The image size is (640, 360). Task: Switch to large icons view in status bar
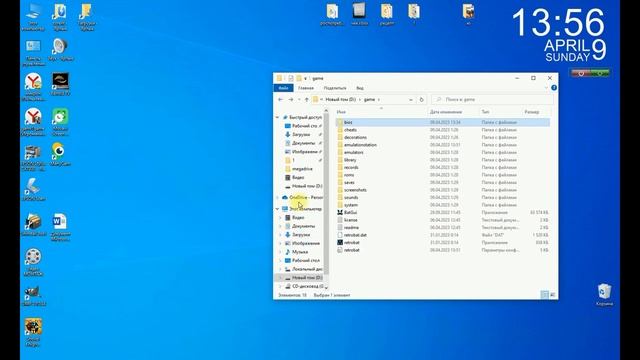coord(553,295)
